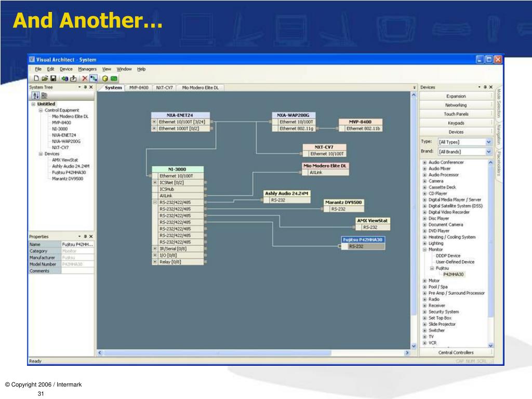
Task: Expand Relay [0/8] on NI-3000
Action: [155, 262]
